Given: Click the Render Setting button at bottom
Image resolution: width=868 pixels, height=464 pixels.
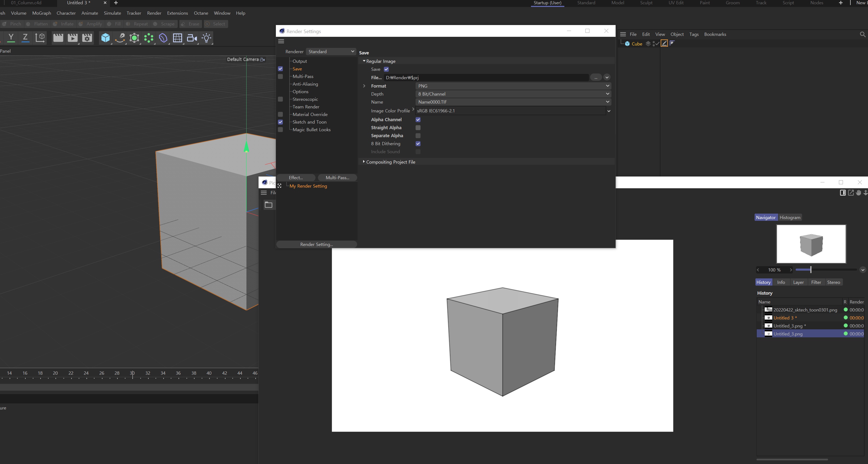Looking at the screenshot, I should (316, 244).
